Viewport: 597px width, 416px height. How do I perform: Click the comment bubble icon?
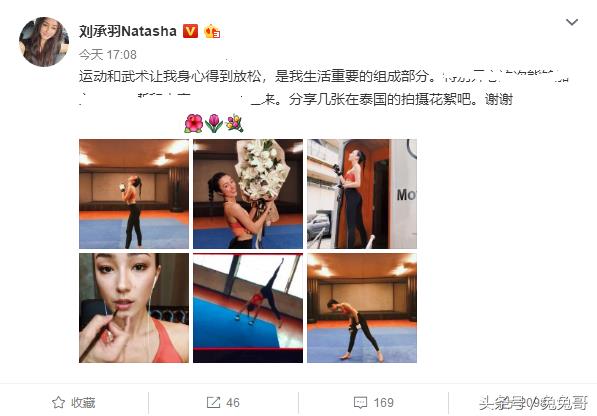360,403
